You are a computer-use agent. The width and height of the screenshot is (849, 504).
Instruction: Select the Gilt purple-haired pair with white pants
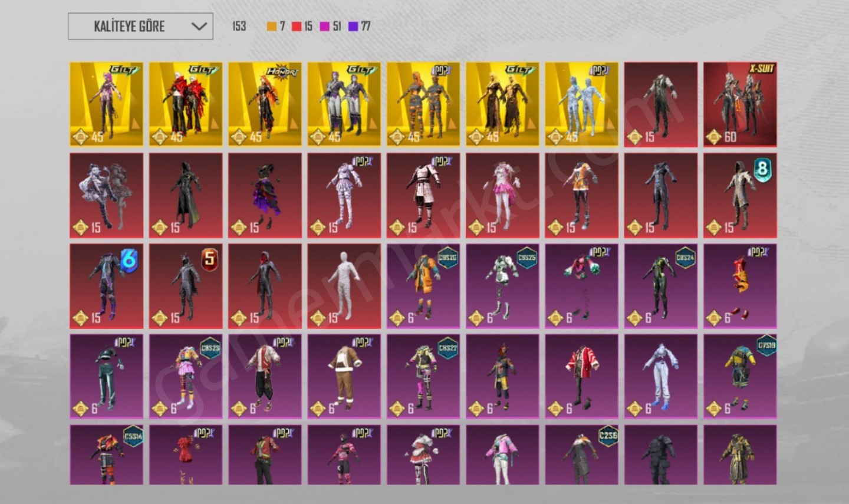tap(344, 104)
